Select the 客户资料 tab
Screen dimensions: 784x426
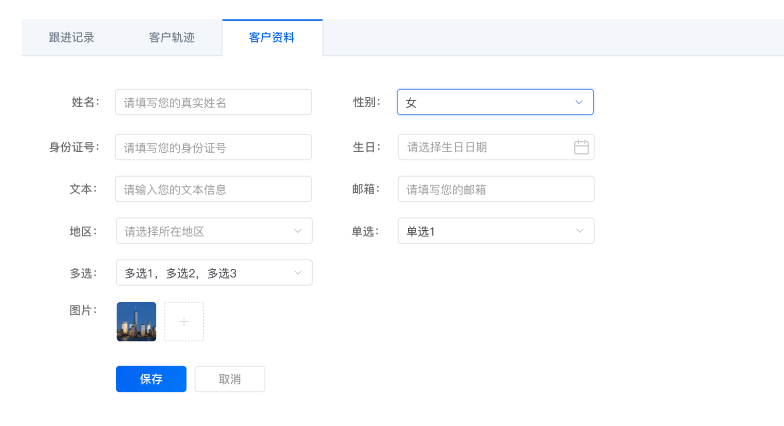pyautogui.click(x=272, y=38)
